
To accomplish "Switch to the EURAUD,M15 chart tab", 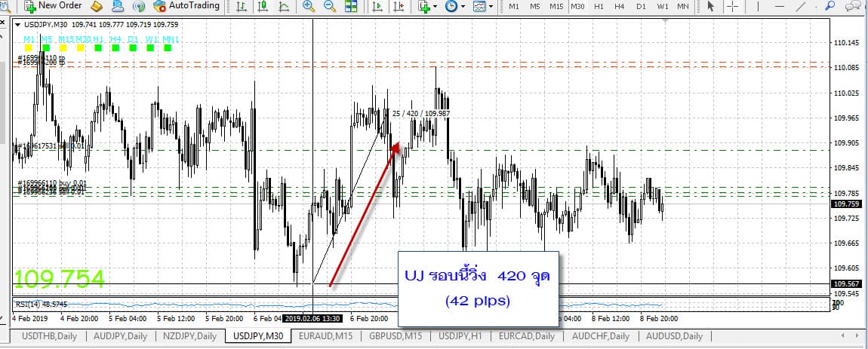I will (x=325, y=336).
